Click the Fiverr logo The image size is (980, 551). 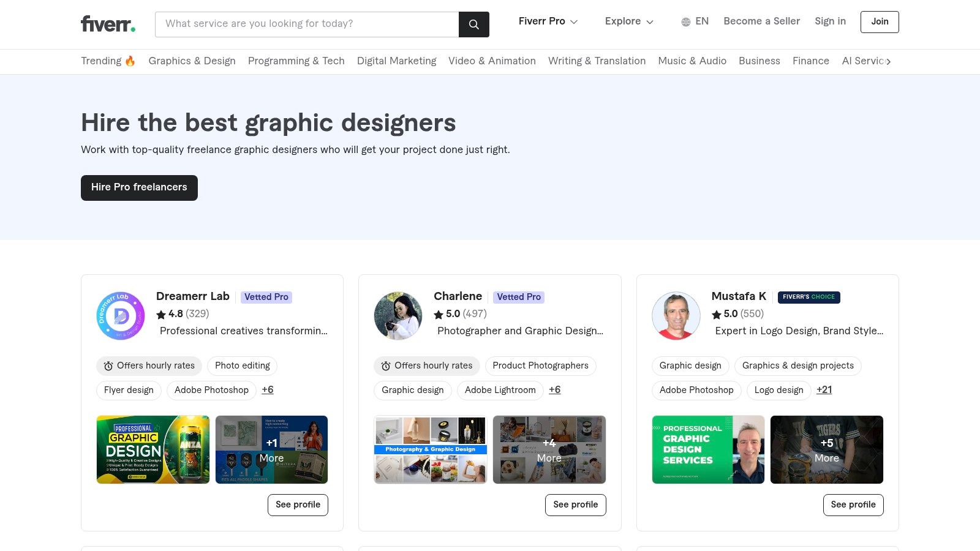[x=108, y=24]
